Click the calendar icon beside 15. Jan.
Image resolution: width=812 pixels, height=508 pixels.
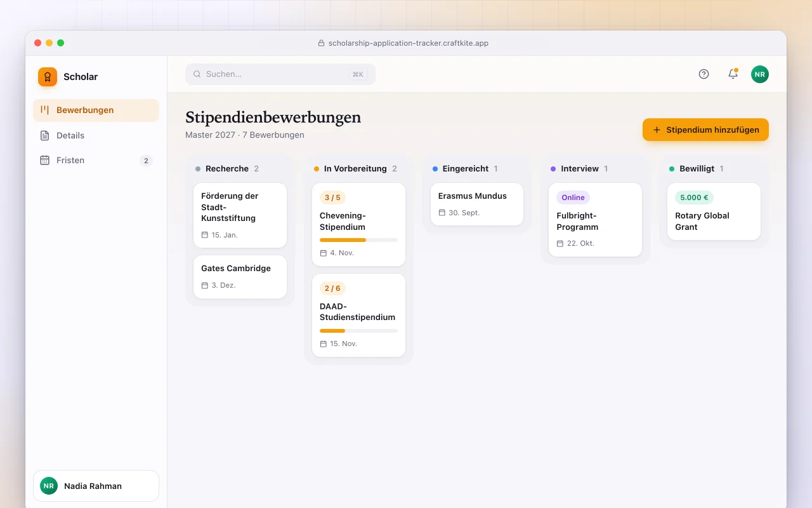[205, 235]
